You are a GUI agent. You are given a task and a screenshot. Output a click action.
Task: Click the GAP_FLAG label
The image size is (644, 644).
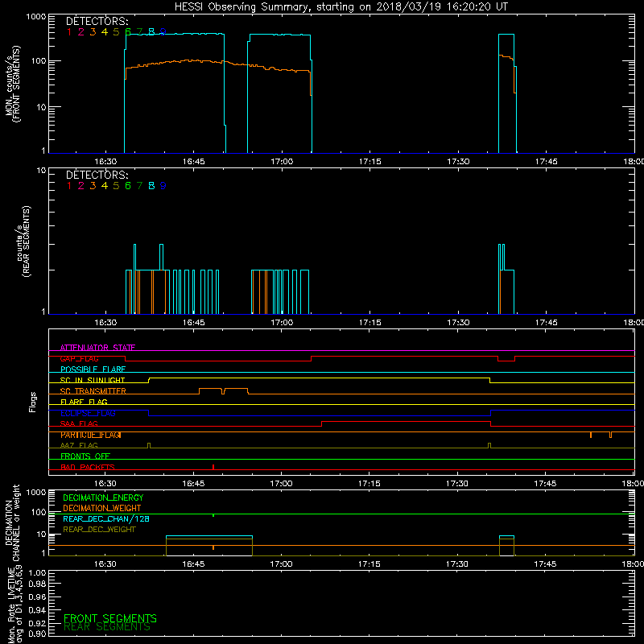tap(79, 358)
